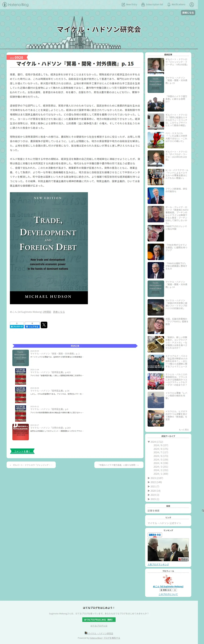
Task: Share the post on X
Action: [44, 325]
